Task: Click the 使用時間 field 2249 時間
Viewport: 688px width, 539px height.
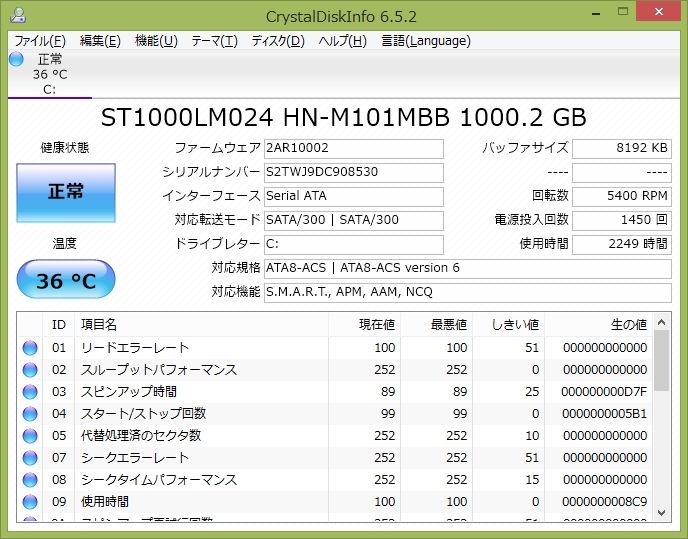Action: [x=622, y=244]
